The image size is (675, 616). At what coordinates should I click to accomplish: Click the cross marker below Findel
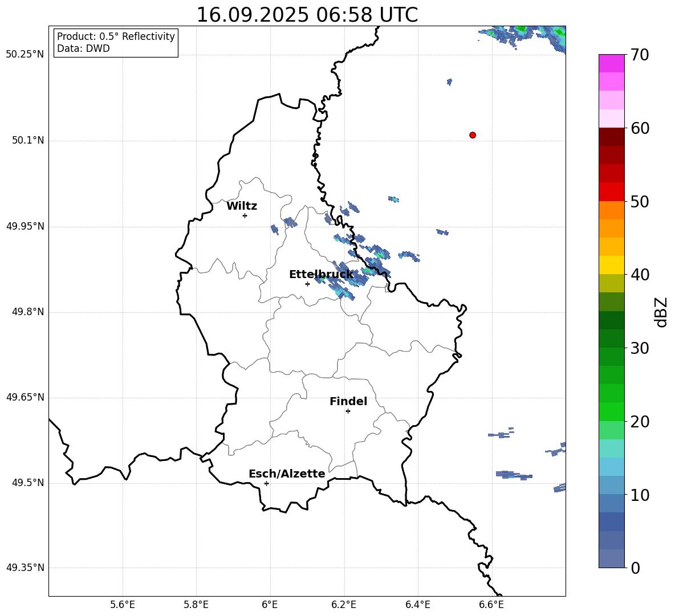(x=348, y=411)
